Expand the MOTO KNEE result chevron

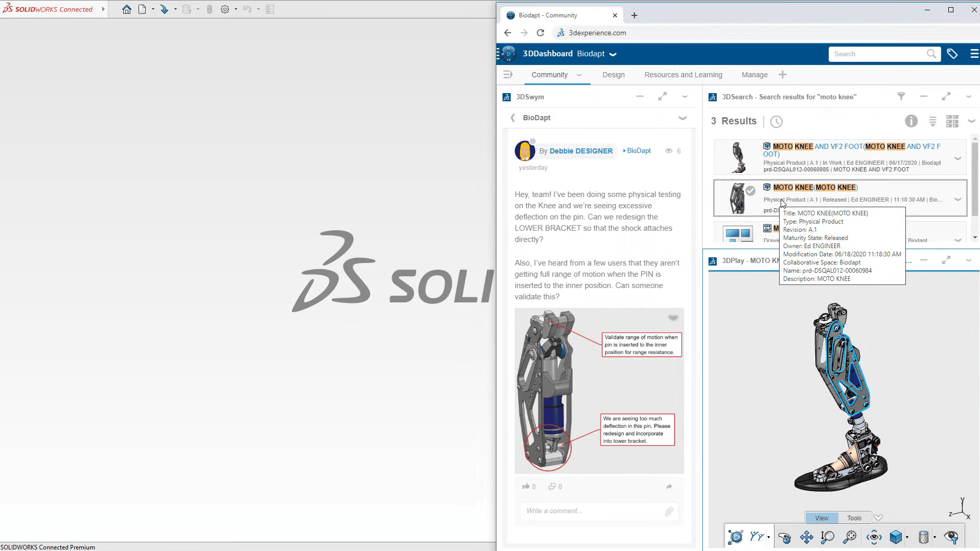958,200
